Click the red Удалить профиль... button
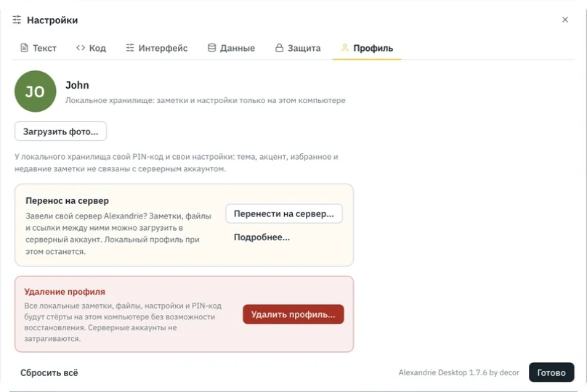The width and height of the screenshot is (587, 392). 293,314
